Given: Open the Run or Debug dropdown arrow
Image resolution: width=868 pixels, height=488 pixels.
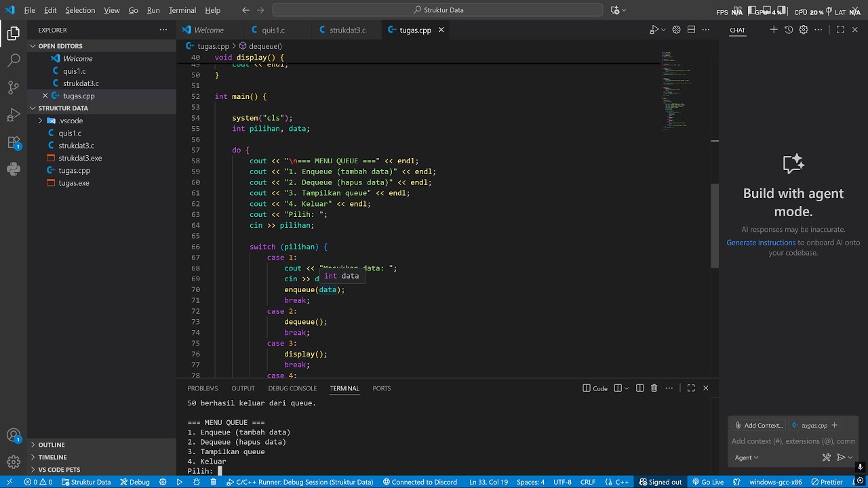Looking at the screenshot, I should pyautogui.click(x=663, y=30).
